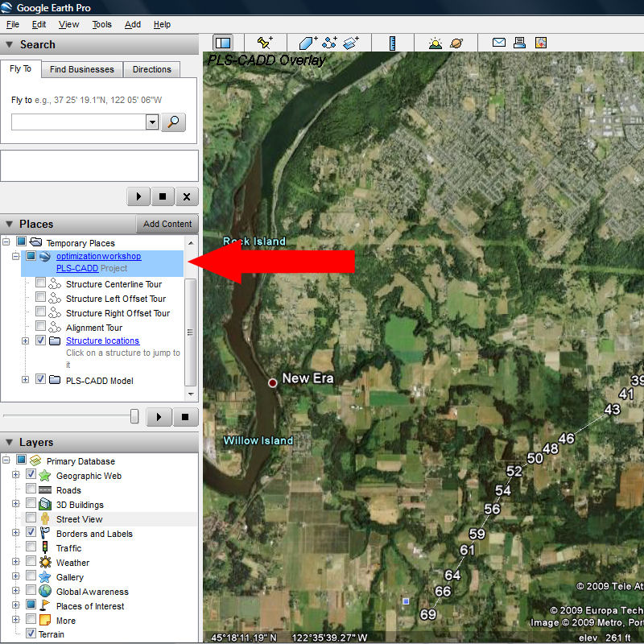The image size is (644, 644).
Task: Click the Structure locations folder icon
Action: click(55, 341)
